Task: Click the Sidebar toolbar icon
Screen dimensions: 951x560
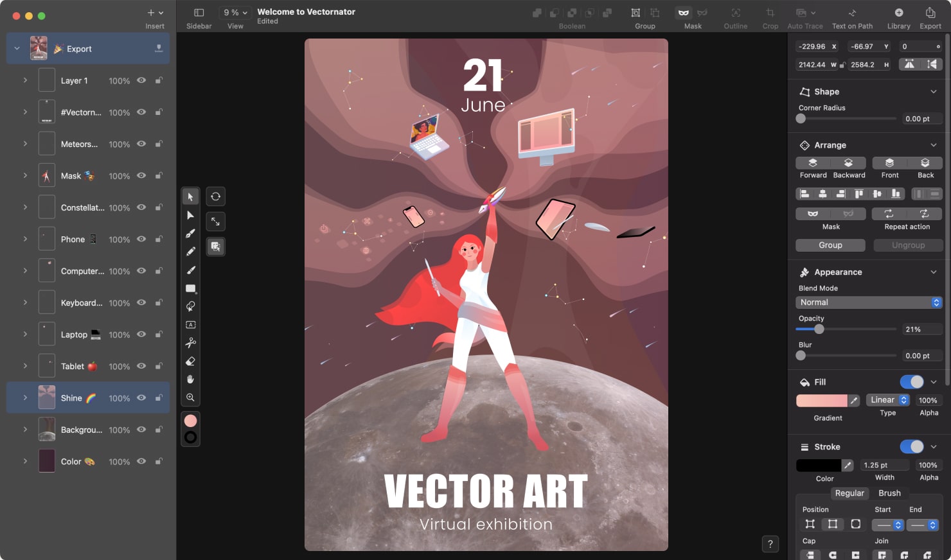Action: 199,13
